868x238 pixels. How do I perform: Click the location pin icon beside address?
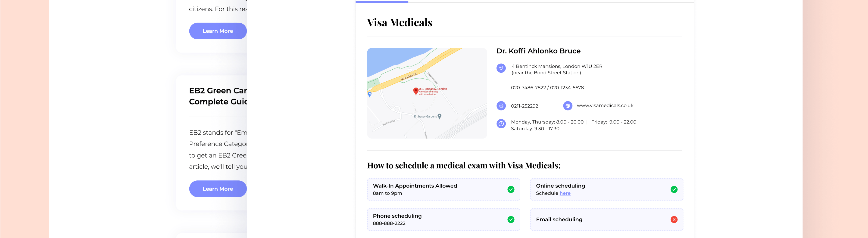coord(501,68)
